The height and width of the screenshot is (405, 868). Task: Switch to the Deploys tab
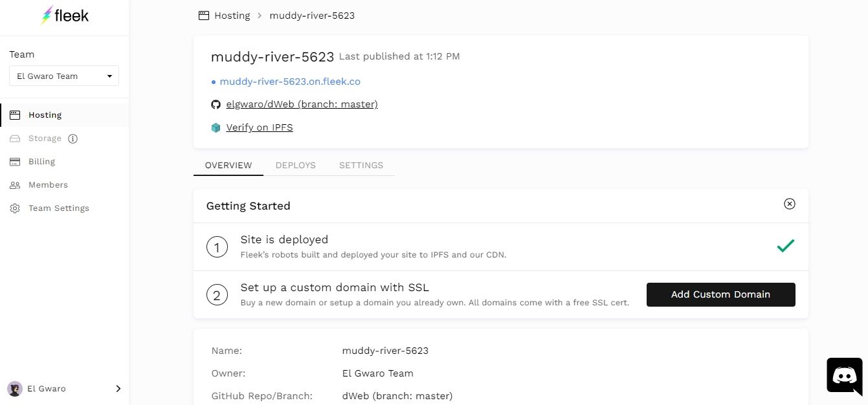(295, 165)
